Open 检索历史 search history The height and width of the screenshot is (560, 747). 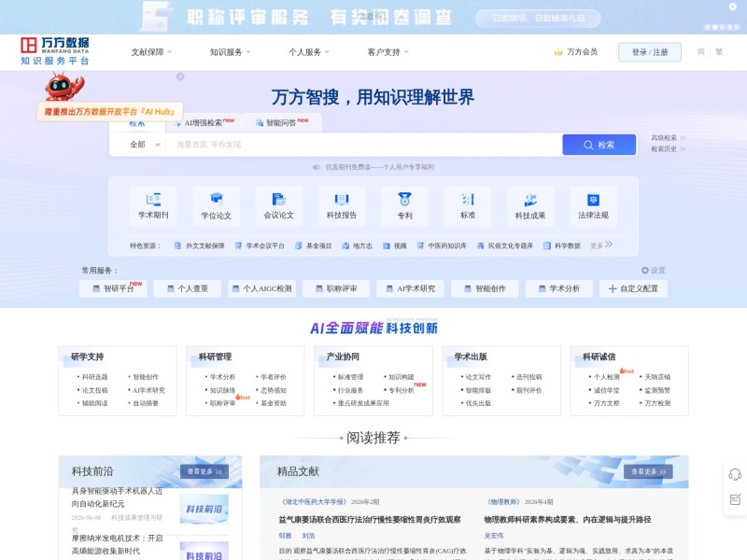668,149
